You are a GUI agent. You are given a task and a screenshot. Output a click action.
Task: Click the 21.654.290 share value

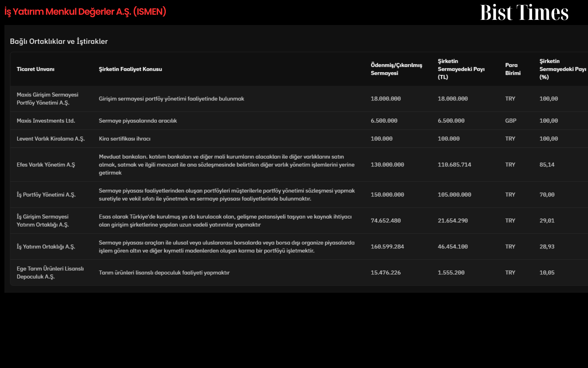pos(453,221)
